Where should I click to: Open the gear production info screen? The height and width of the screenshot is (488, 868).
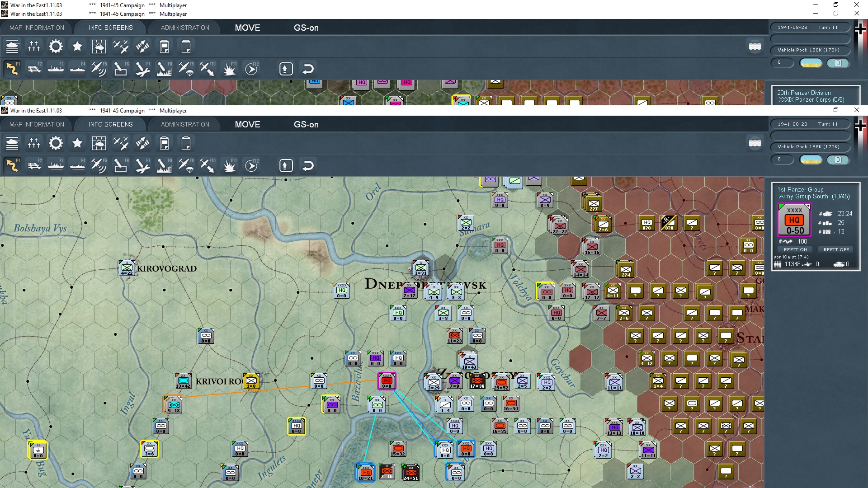[56, 143]
